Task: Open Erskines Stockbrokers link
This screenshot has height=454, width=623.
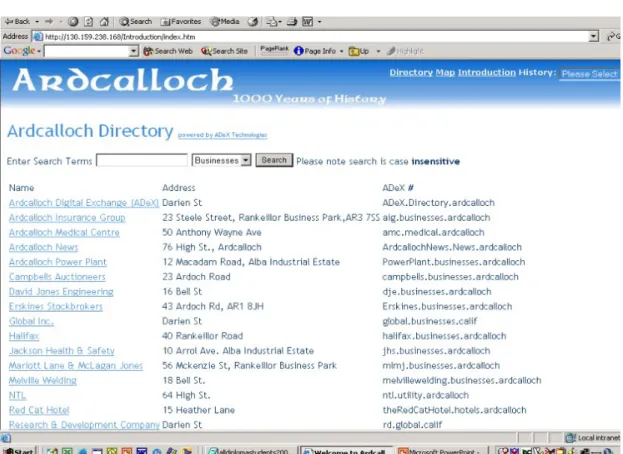Action: tap(56, 306)
